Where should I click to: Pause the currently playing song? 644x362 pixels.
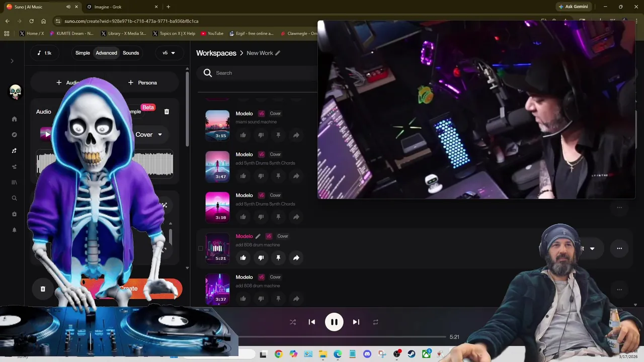(334, 322)
